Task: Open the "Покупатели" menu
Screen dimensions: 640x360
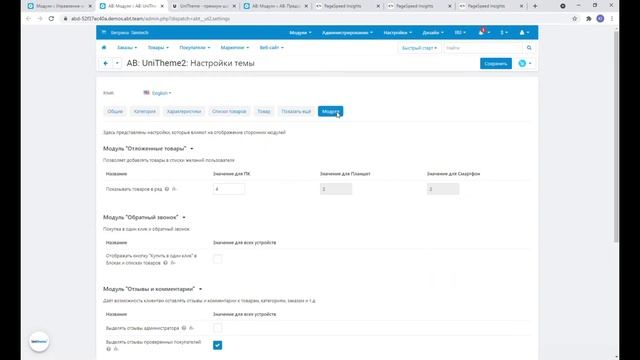Action: (x=195, y=48)
